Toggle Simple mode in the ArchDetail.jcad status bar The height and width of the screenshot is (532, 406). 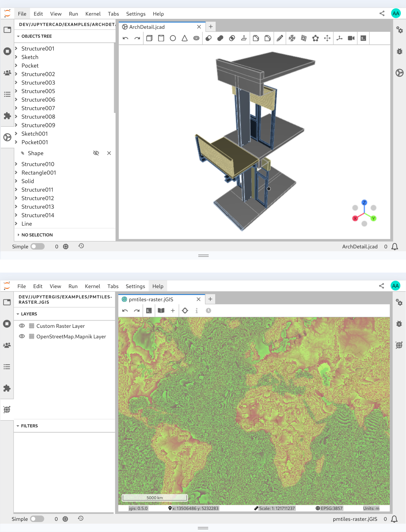pos(38,246)
